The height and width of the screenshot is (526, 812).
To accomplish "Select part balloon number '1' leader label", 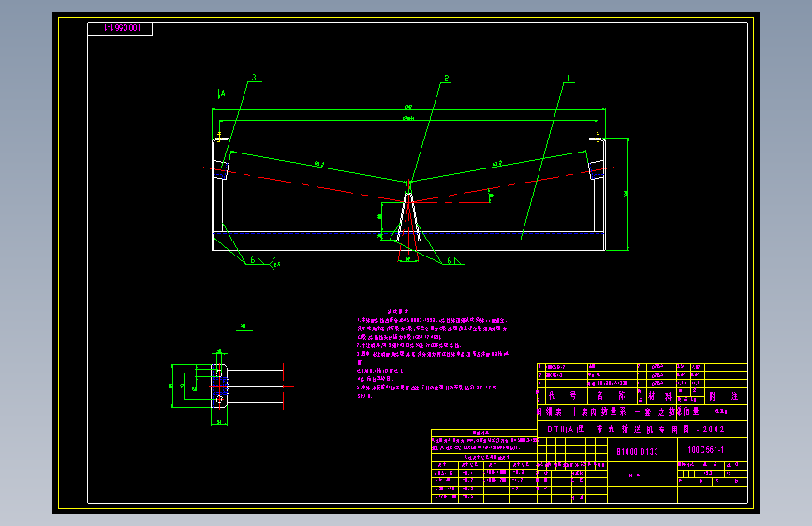I will (x=569, y=79).
